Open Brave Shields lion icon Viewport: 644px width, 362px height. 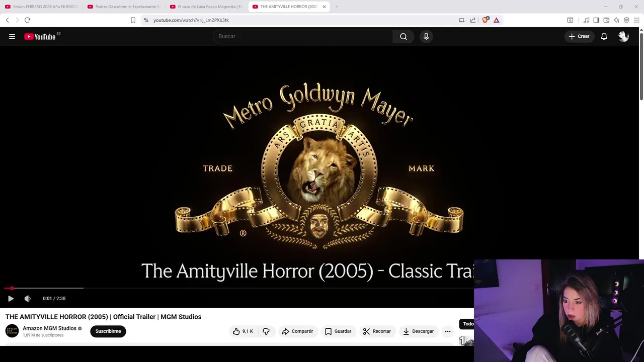[485, 20]
